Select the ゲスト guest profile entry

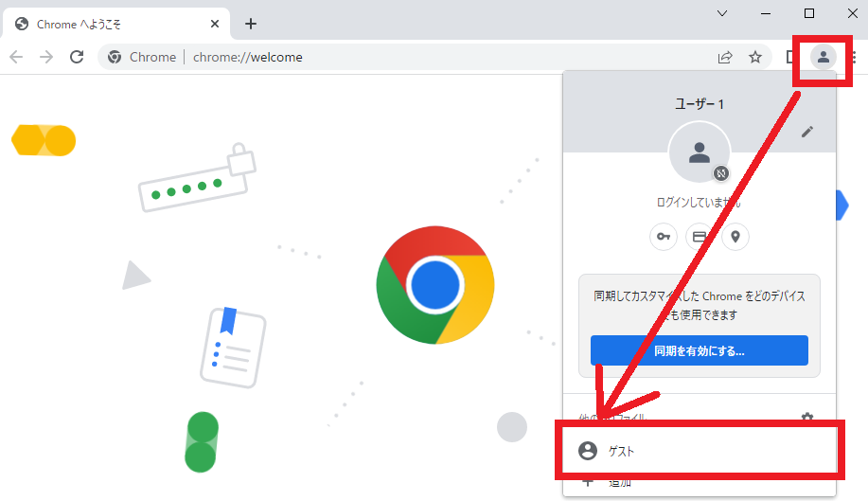pos(700,451)
